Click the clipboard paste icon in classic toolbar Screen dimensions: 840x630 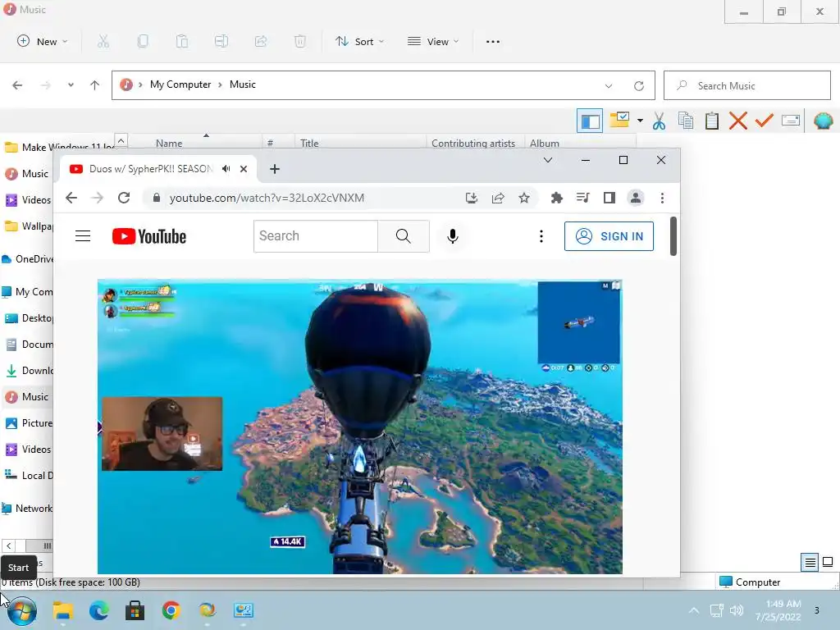(x=712, y=121)
